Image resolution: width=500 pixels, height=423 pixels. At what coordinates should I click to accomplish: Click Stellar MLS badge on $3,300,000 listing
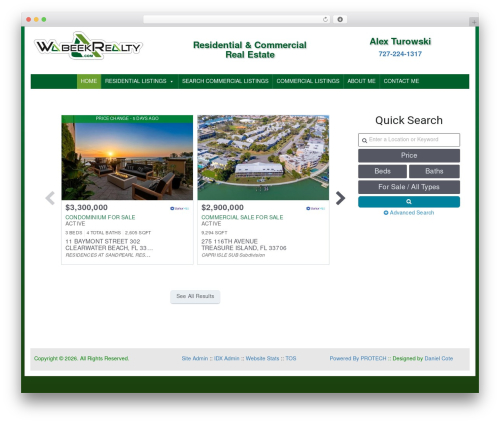(180, 208)
